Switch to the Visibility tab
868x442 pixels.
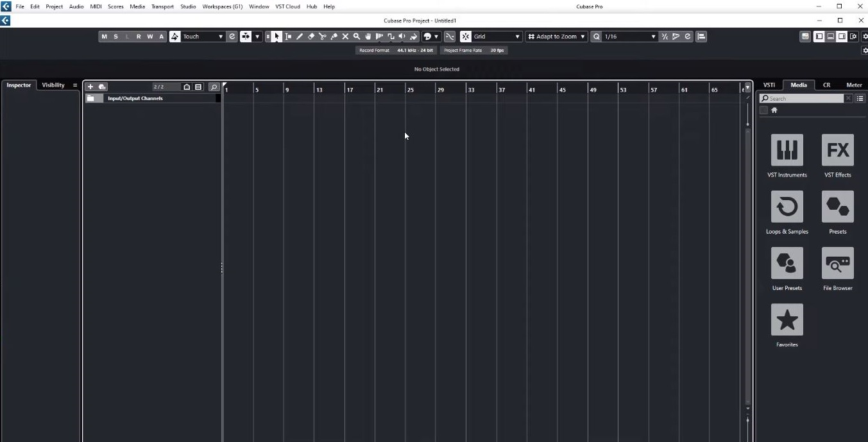53,85
